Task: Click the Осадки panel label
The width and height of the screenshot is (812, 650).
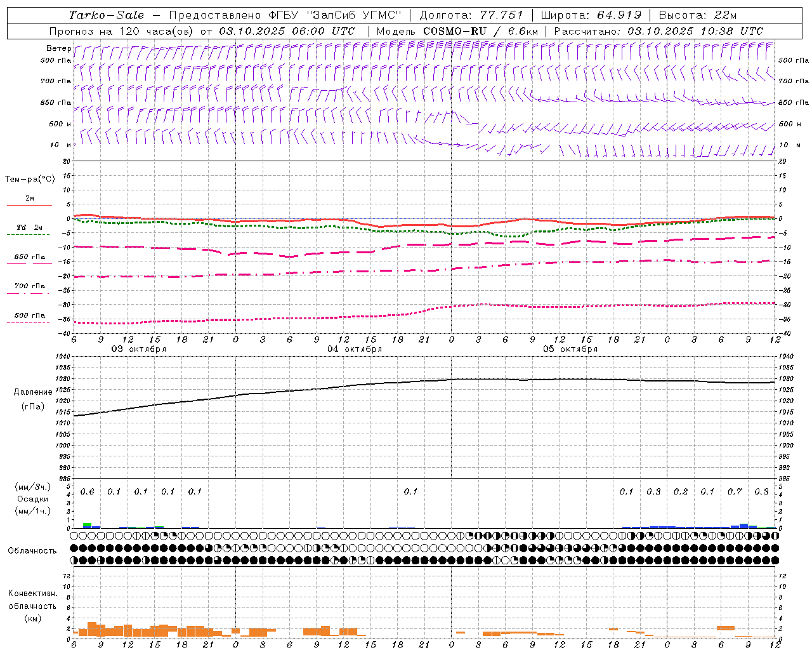Action: click(32, 499)
